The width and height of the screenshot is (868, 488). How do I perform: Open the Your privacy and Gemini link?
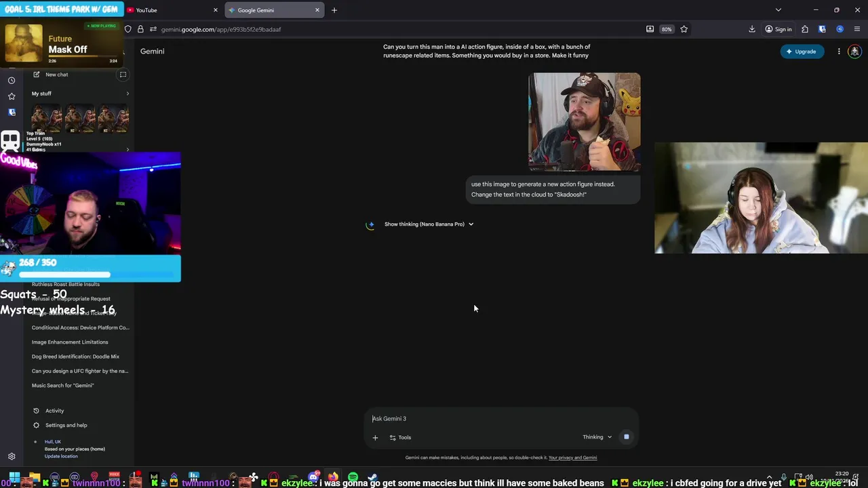tap(572, 457)
